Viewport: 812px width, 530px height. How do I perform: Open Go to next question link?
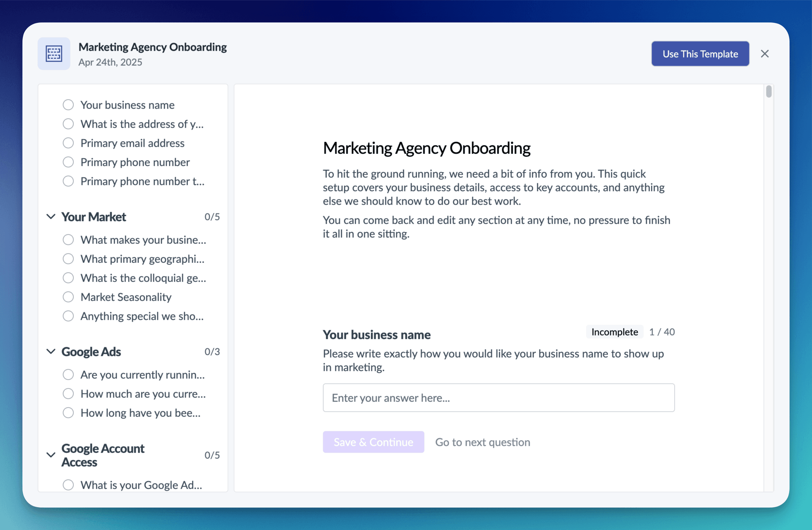[482, 442]
